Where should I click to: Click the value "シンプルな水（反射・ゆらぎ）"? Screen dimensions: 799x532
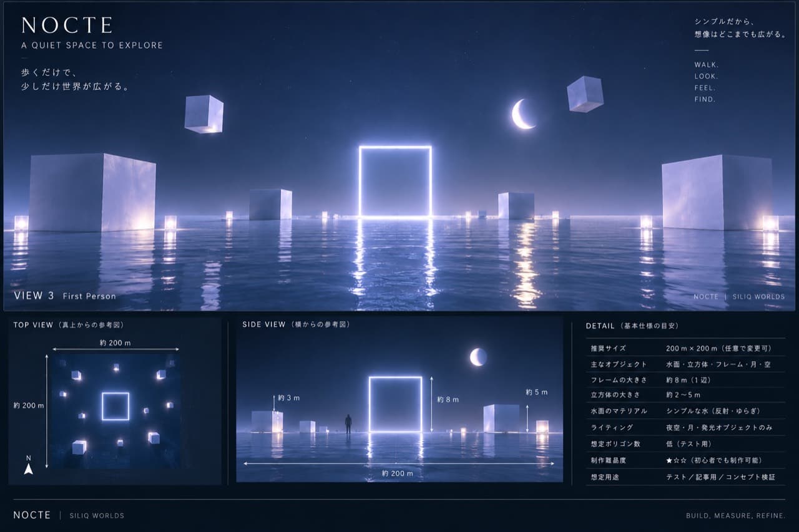pos(713,412)
